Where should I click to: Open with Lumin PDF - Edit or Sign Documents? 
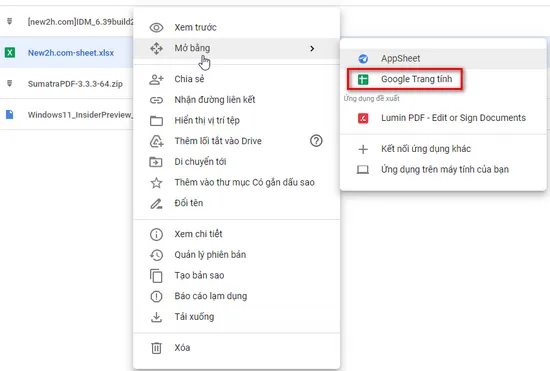click(x=443, y=118)
